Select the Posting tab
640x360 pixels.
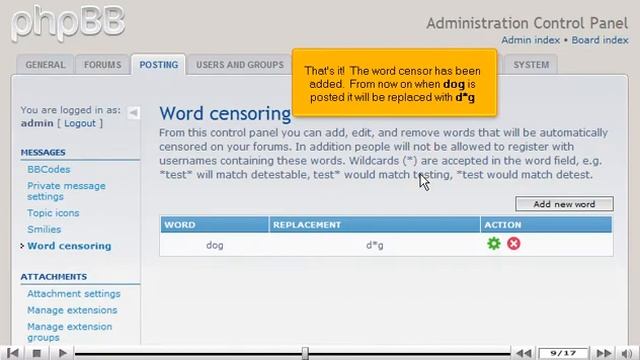[x=159, y=65]
